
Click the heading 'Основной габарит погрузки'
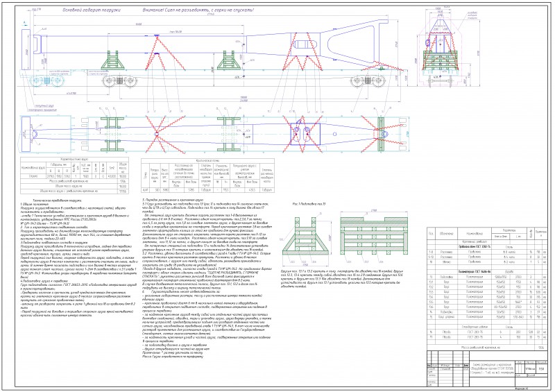92,10
